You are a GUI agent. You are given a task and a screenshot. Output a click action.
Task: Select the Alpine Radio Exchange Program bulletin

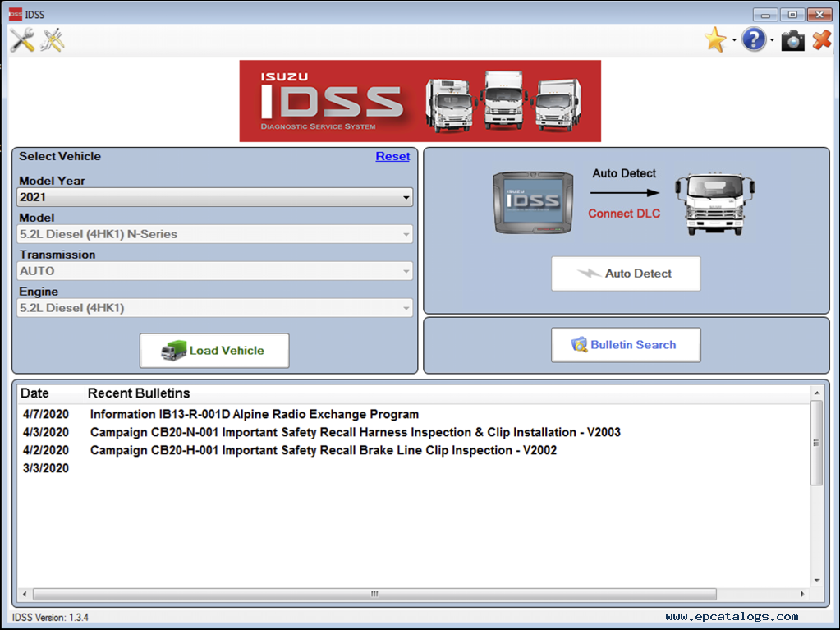point(255,414)
